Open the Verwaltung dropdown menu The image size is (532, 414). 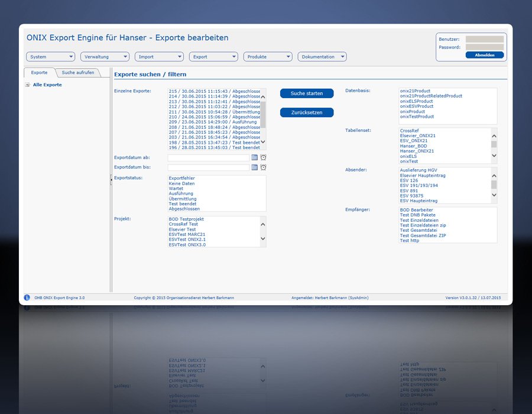tap(105, 57)
